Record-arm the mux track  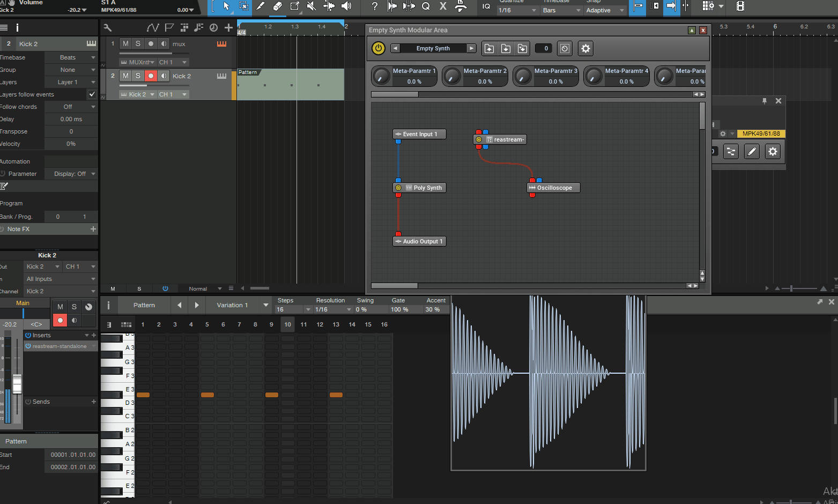(151, 43)
